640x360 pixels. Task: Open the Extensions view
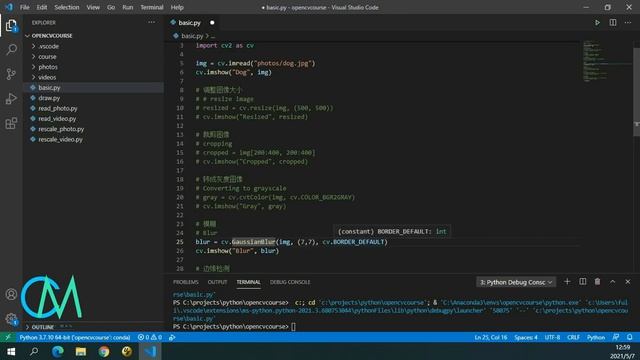tap(11, 123)
